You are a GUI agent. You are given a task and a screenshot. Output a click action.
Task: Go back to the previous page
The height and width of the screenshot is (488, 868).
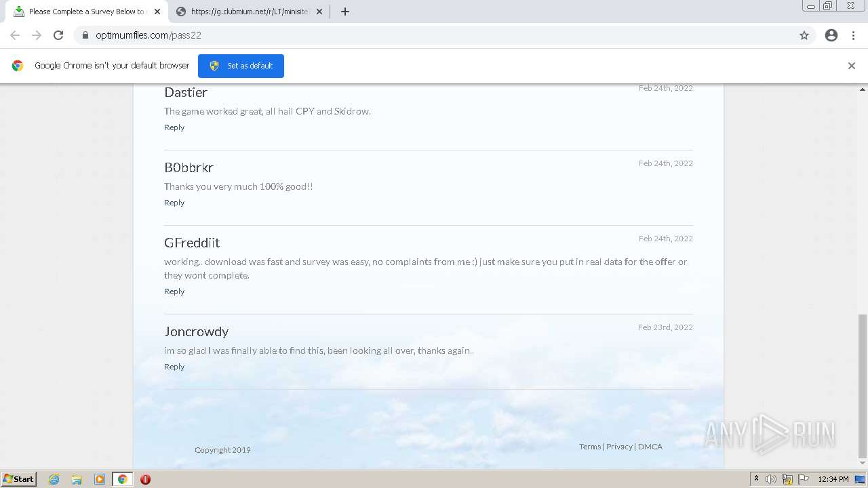coord(15,35)
